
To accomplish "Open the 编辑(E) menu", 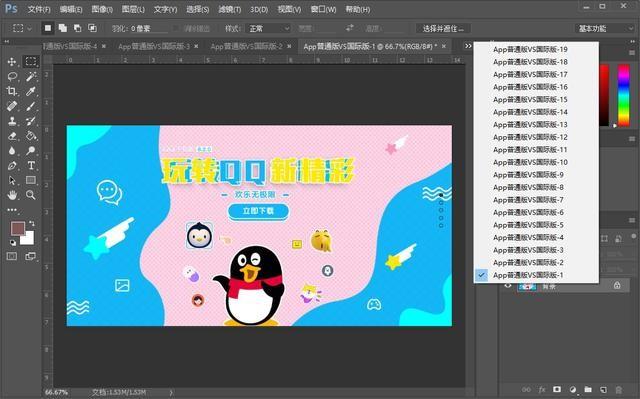I will coord(71,9).
